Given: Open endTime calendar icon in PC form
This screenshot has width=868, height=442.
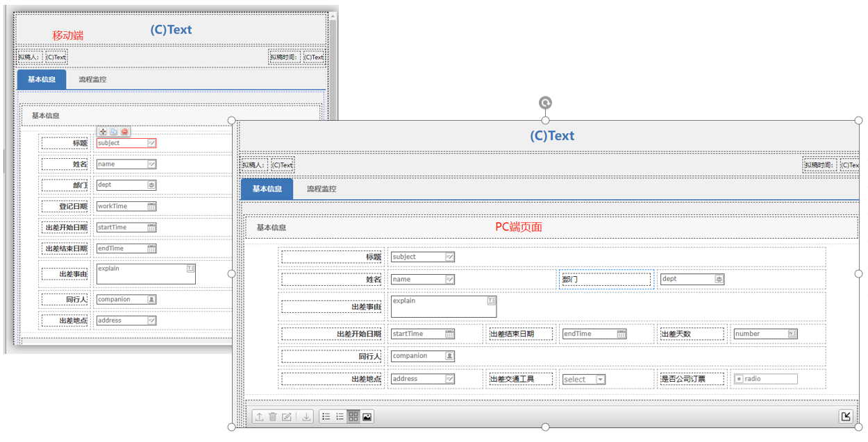Looking at the screenshot, I should 621,334.
